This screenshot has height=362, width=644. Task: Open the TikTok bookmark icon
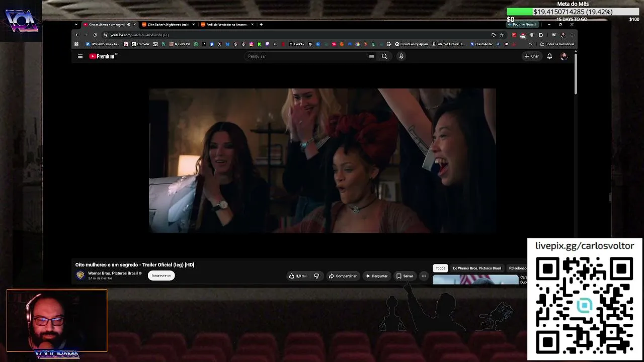(x=203, y=44)
